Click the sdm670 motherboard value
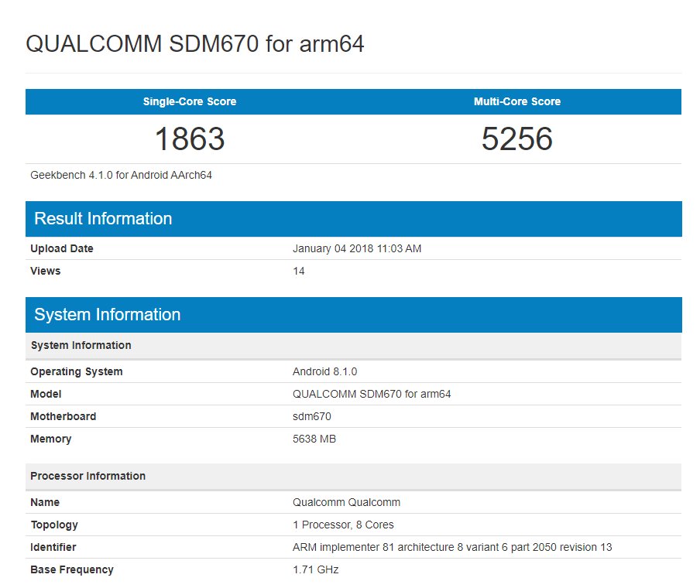700x588 pixels. 312,416
